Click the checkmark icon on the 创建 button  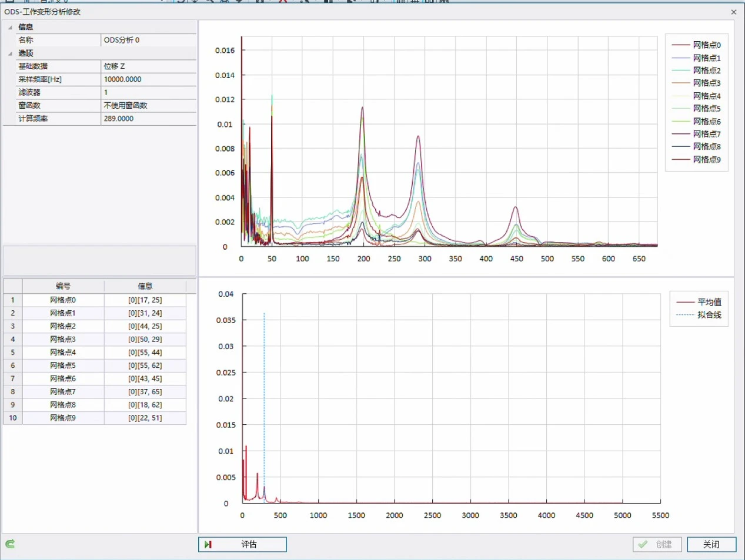click(643, 545)
